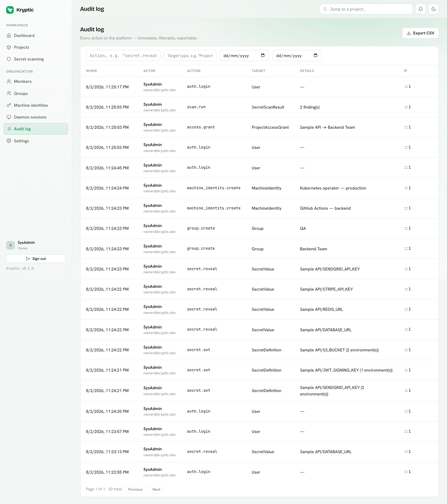Select the scan.run action cell

pyautogui.click(x=196, y=107)
